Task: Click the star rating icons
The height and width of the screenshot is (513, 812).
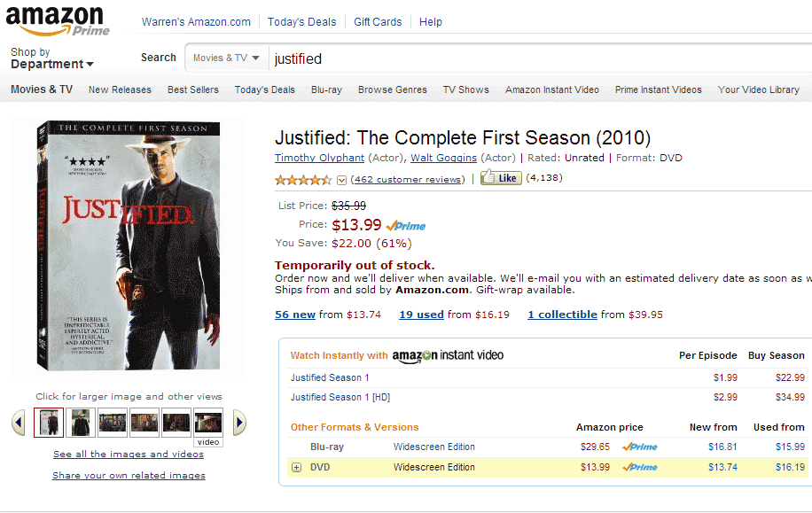Action: pyautogui.click(x=304, y=179)
